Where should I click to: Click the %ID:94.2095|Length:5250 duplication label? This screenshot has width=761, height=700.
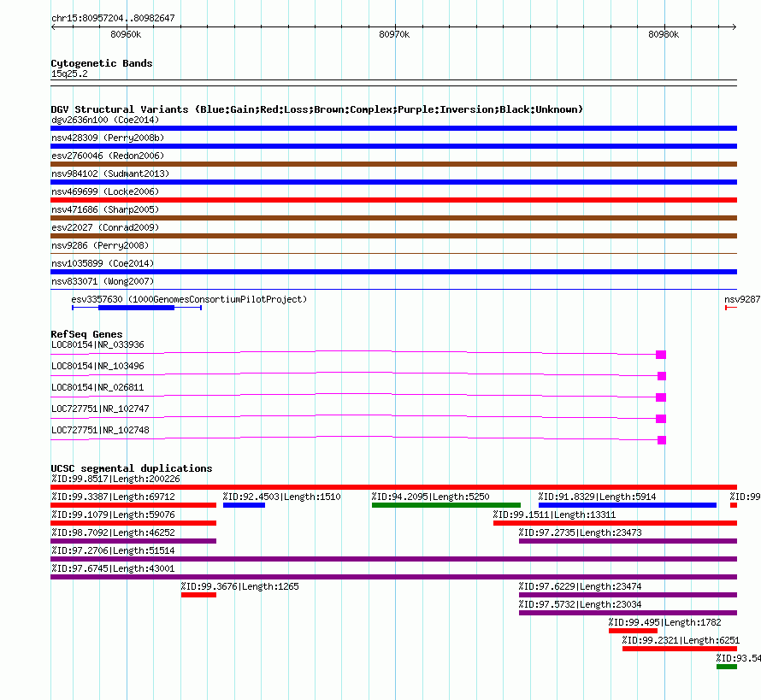430,497
